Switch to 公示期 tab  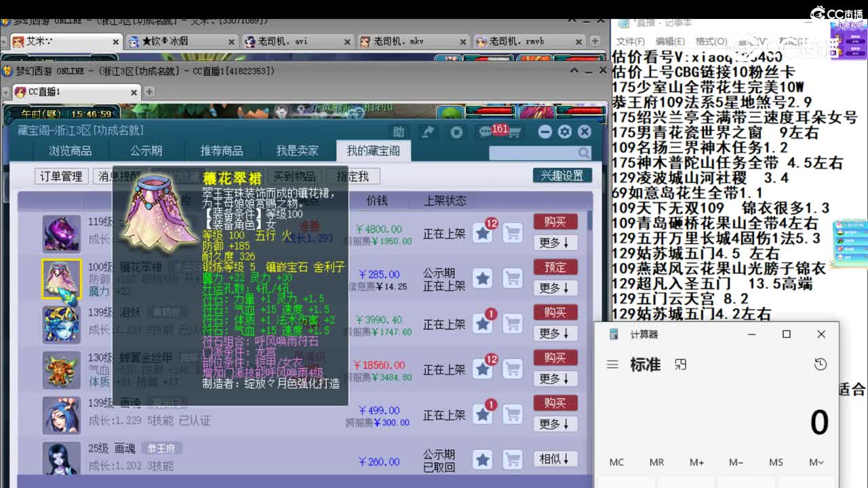tap(146, 150)
